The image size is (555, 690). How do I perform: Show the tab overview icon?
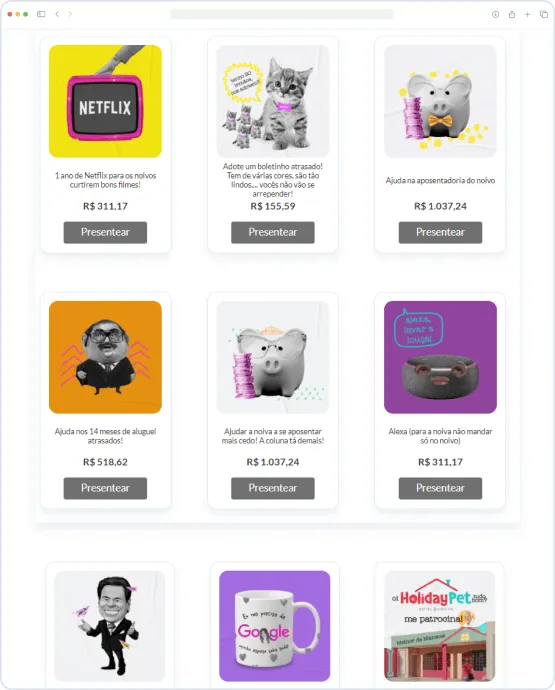[x=544, y=15]
